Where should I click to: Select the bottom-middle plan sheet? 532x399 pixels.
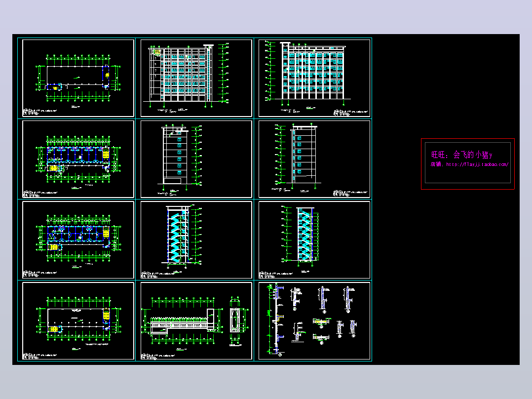point(196,320)
